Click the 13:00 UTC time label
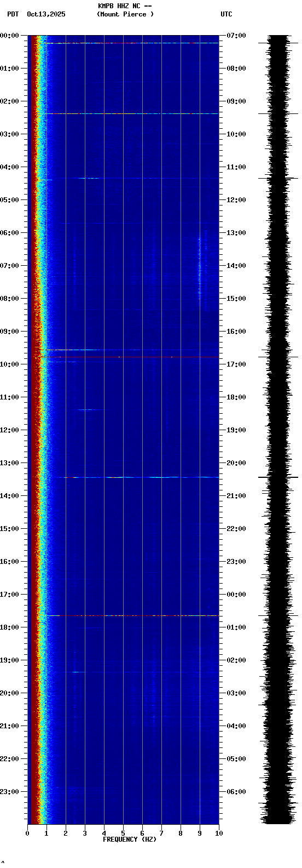The image size is (302, 868). click(236, 232)
